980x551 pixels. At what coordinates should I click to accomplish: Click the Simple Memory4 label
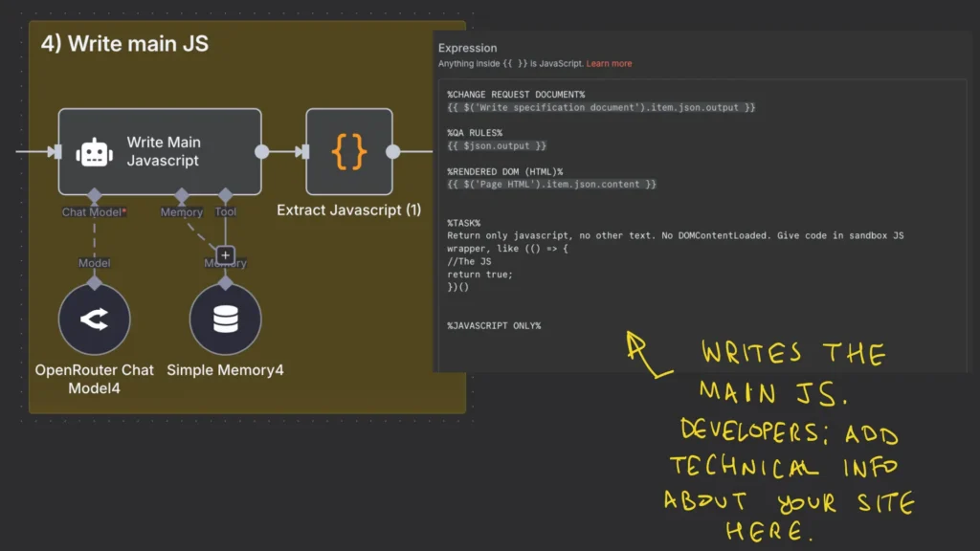[225, 370]
